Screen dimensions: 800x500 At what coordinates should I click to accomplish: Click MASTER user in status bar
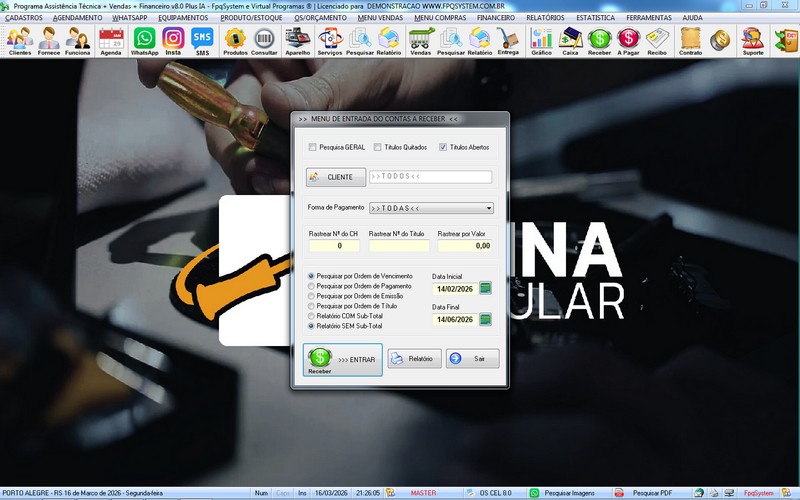click(x=423, y=493)
